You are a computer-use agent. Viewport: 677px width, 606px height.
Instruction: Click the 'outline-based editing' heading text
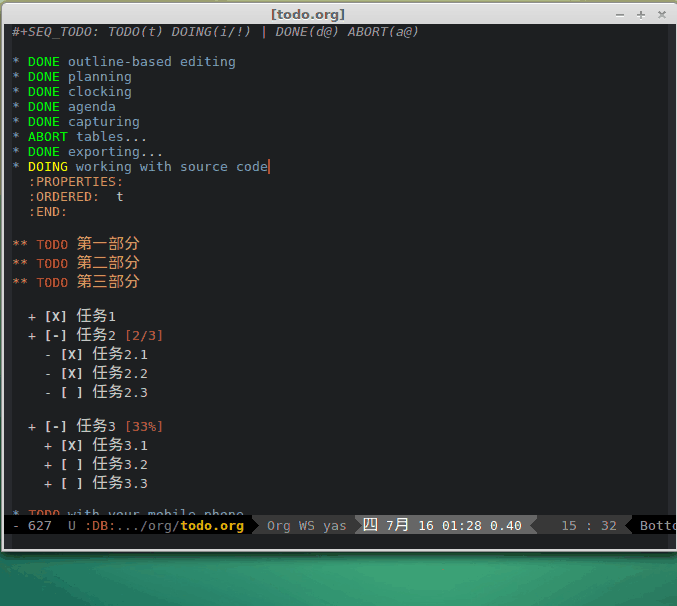pos(152,62)
